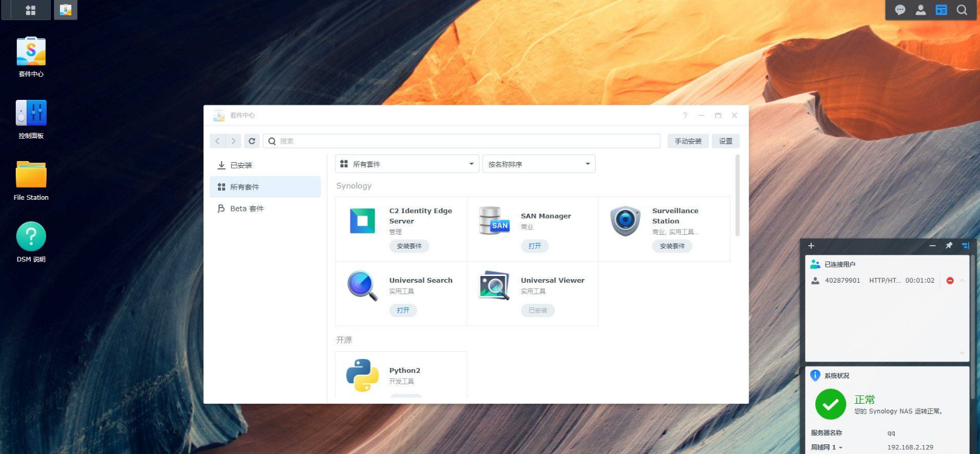Open notifications chat bubble icon
The width and height of the screenshot is (980, 454).
[900, 10]
